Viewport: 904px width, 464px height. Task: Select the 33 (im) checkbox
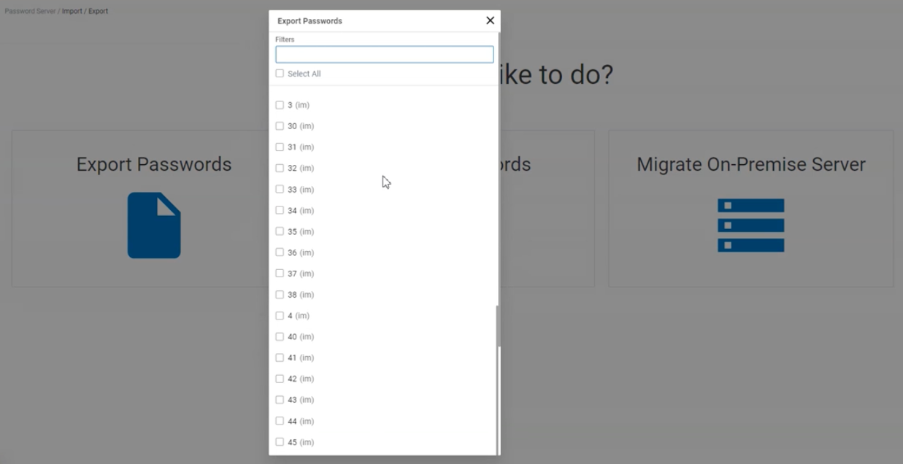pyautogui.click(x=280, y=189)
